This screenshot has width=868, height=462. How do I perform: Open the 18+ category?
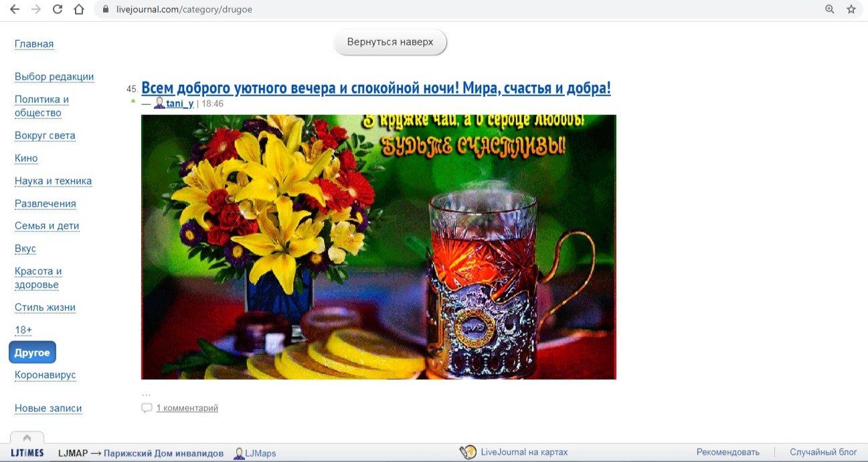coord(23,330)
